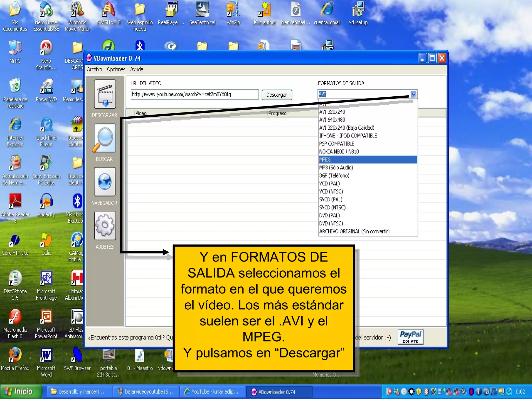Pick the highlighted MPEG format
Viewport: 532px width, 399px height.
click(x=368, y=159)
